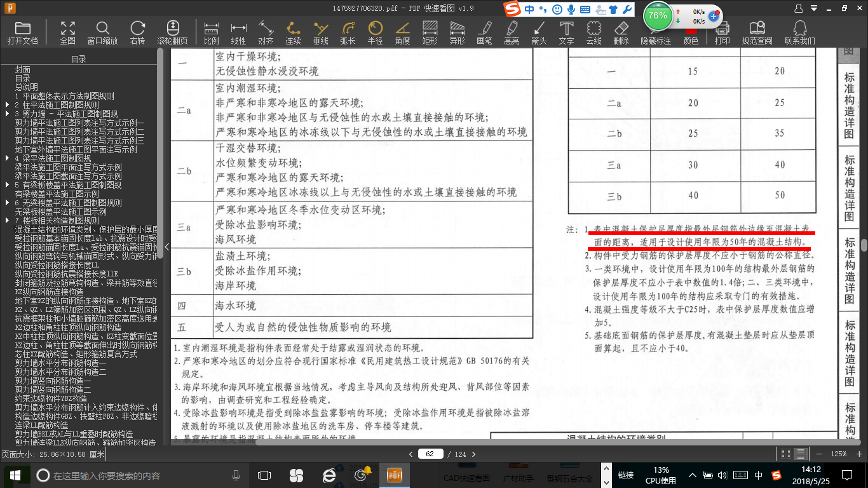
Task: Click the page number field showing 62
Action: 430,454
